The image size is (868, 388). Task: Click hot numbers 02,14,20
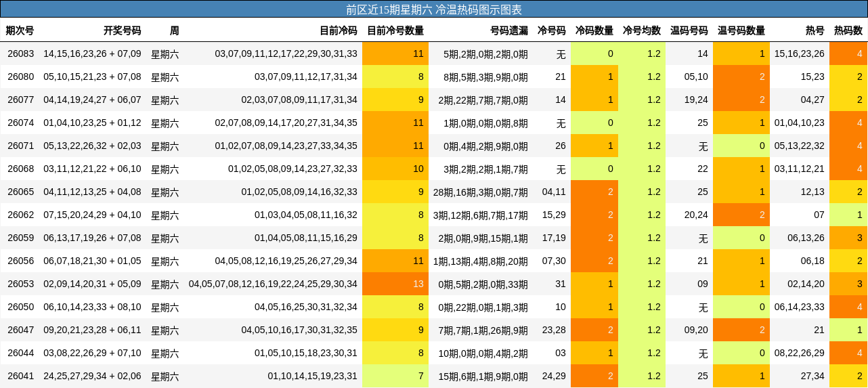click(x=806, y=284)
